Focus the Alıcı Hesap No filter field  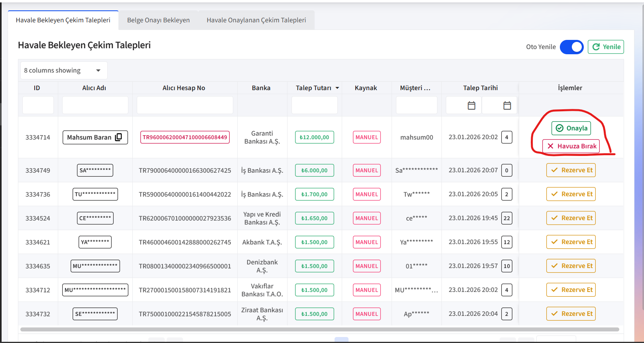tap(185, 105)
